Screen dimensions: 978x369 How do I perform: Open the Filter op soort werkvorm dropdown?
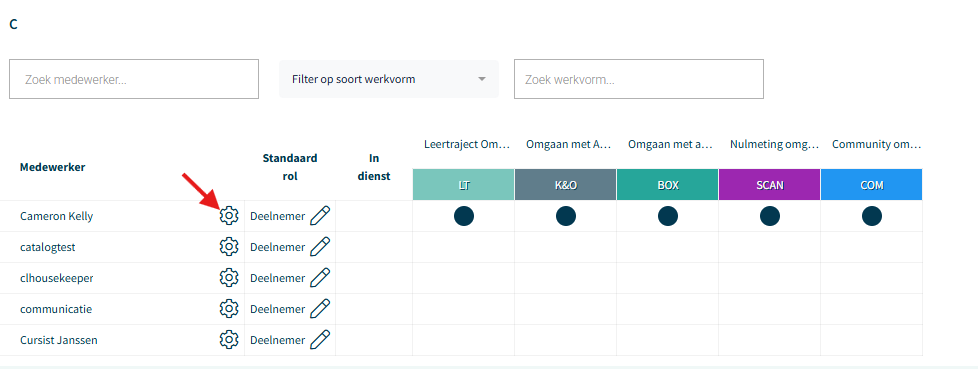tap(389, 79)
